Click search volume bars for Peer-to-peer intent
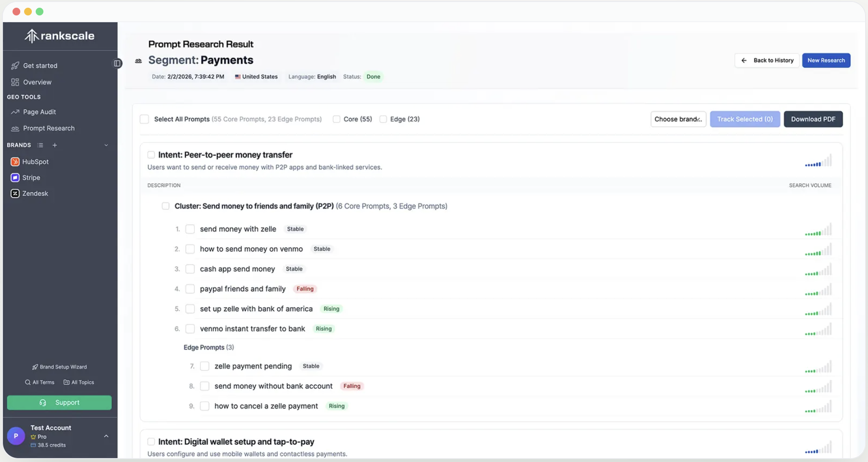 click(x=818, y=161)
